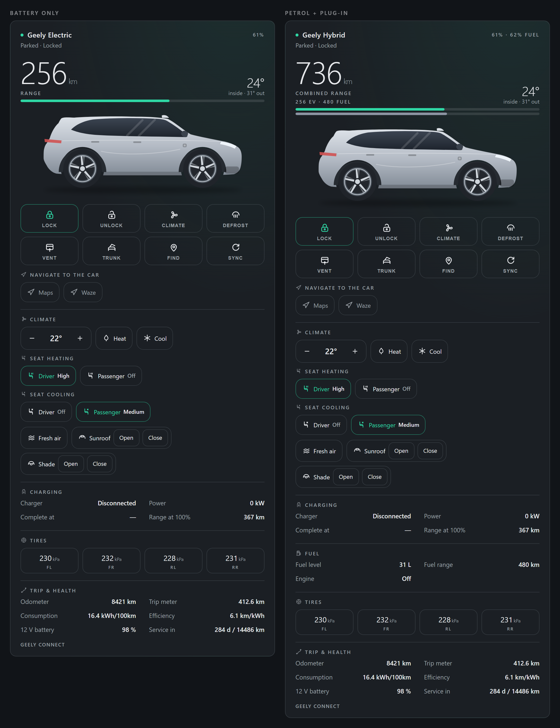Click the Geely Hybrid title
Viewport: 560px width, 728px height.
[323, 35]
